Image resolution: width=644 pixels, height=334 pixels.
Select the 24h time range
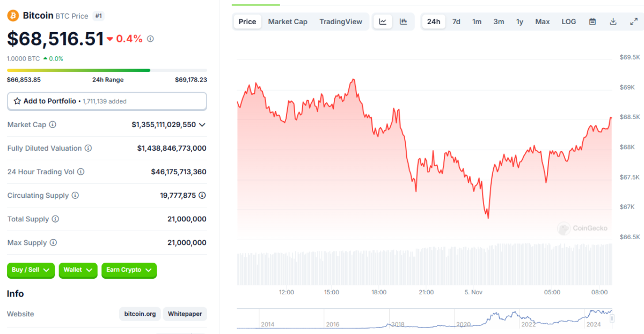tap(434, 22)
